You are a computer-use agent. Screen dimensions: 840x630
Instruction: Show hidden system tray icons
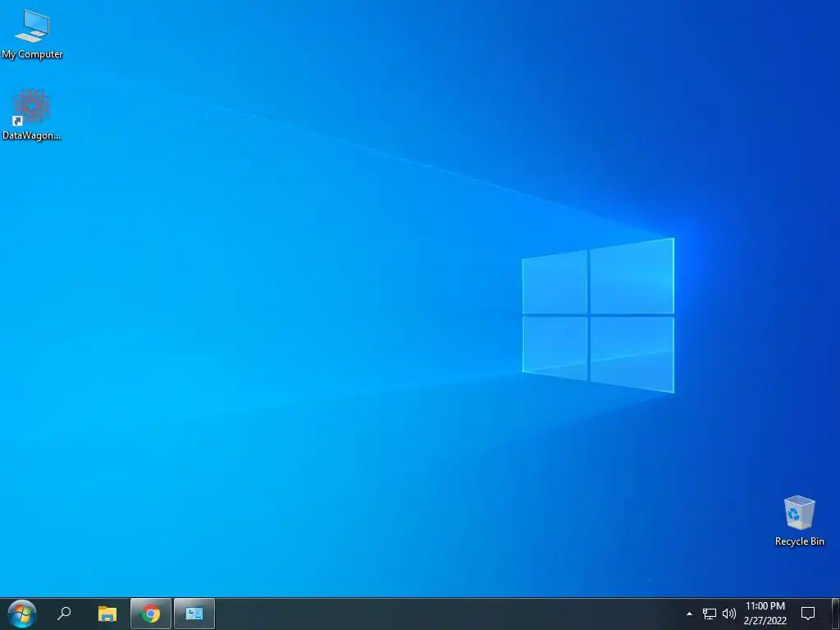[689, 614]
